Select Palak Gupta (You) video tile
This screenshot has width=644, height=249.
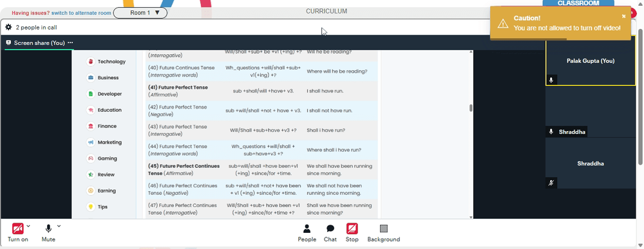(x=590, y=60)
